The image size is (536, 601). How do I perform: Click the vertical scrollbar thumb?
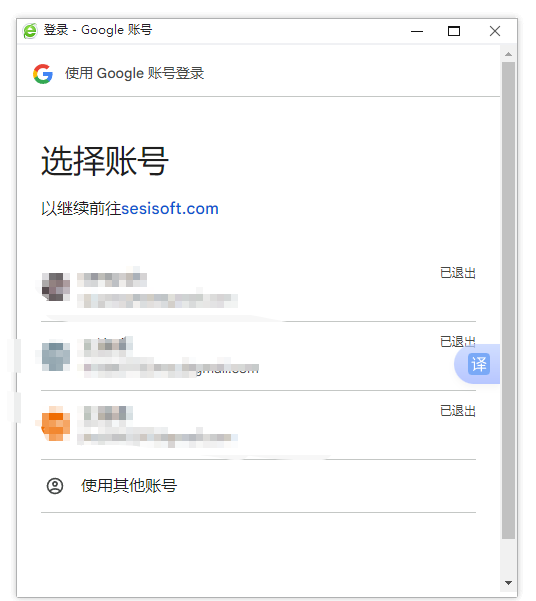[508, 300]
